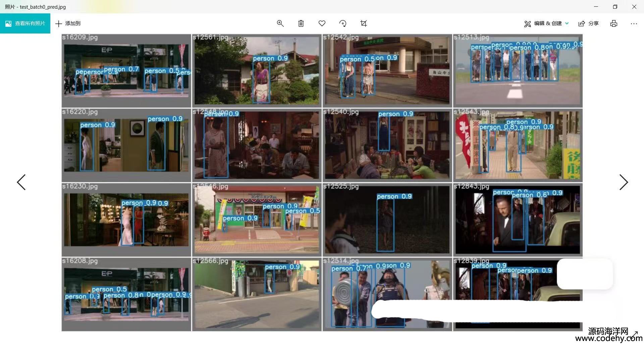The image size is (644, 345).
Task: Click the s12566.jpg filename label
Action: 210,261
